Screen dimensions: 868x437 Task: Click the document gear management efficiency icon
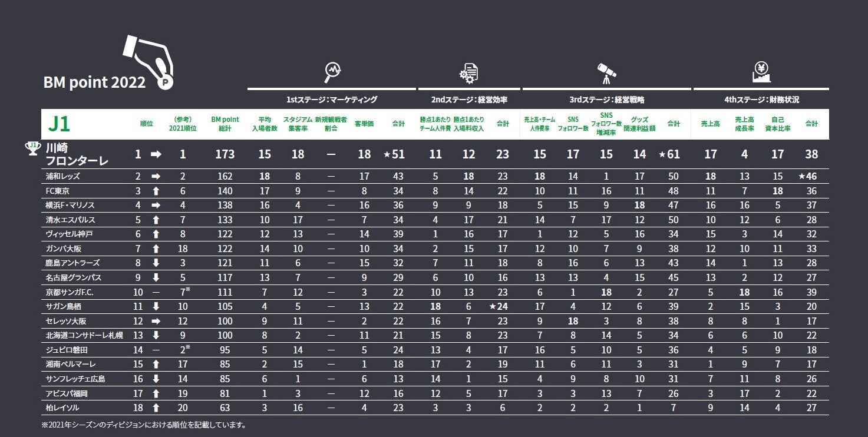469,72
